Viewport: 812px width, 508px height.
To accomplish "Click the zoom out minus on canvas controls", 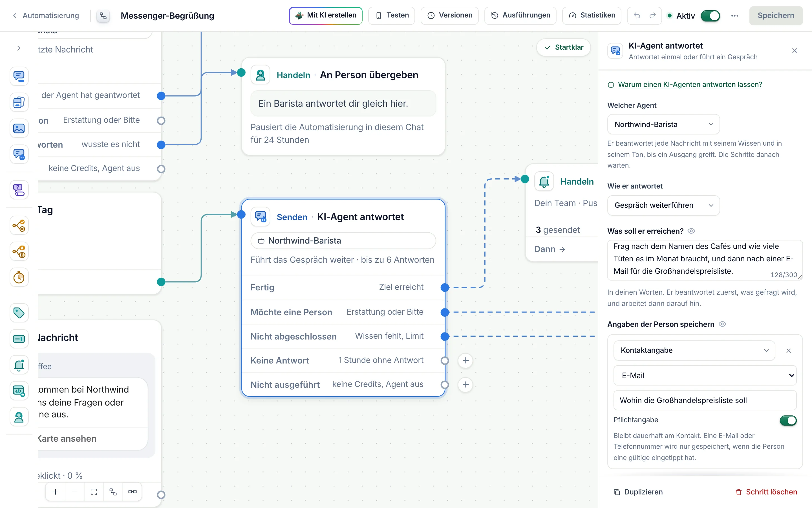I will coord(75,492).
